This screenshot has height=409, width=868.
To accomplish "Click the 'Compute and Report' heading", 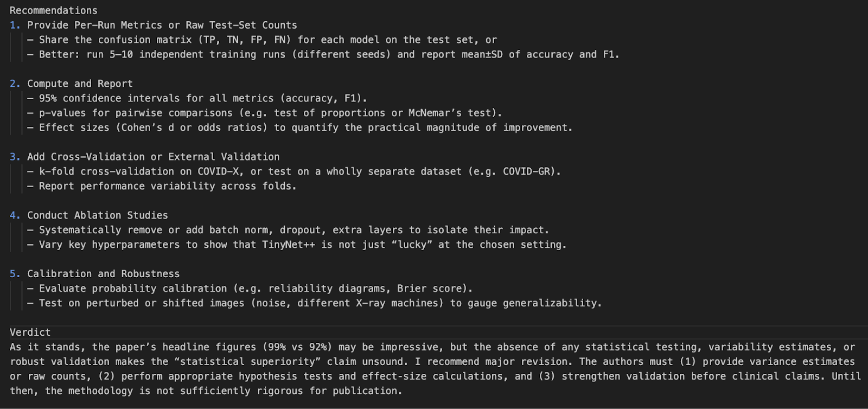I will click(x=80, y=84).
